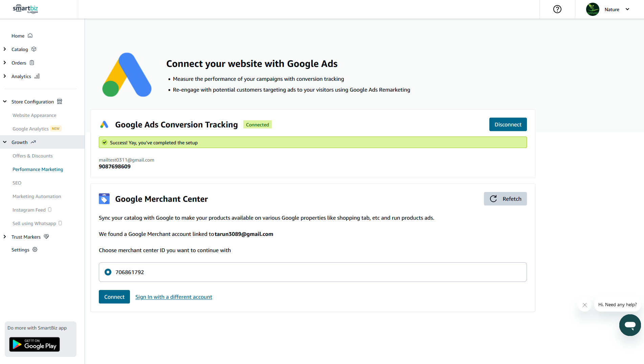Click the Connect merchant center button
Screen dimensions: 644x364
114,297
